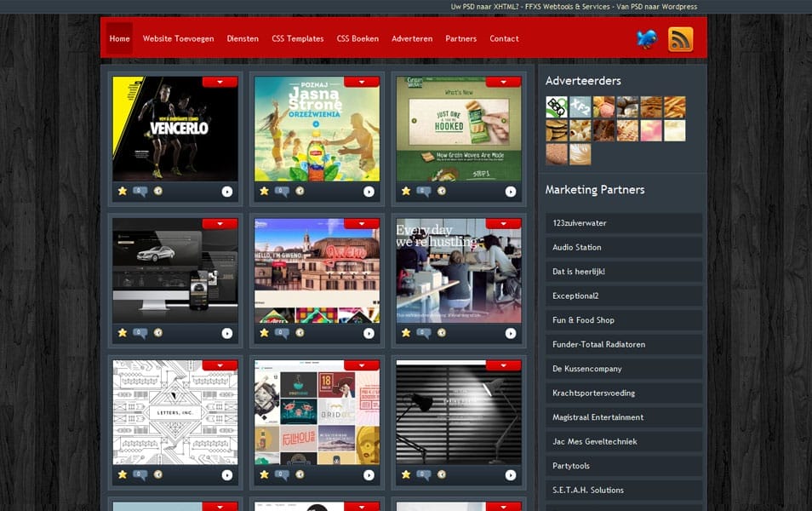
Task: Star the Gweno card
Action: click(x=264, y=333)
